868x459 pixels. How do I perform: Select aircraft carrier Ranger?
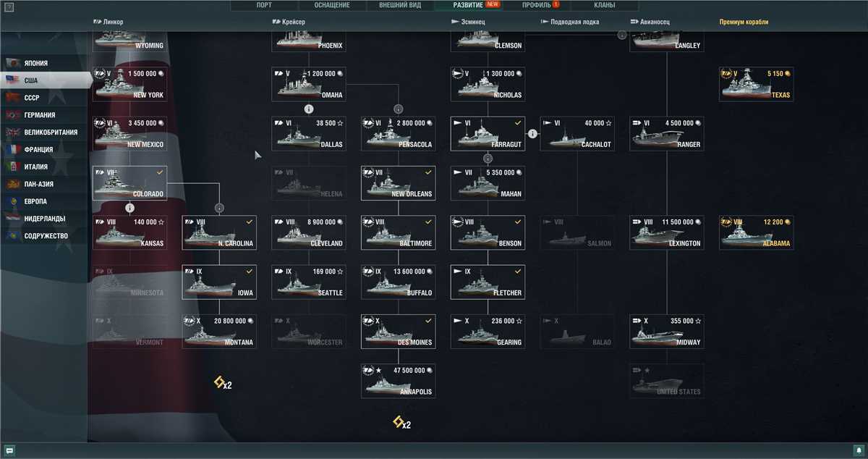point(668,134)
